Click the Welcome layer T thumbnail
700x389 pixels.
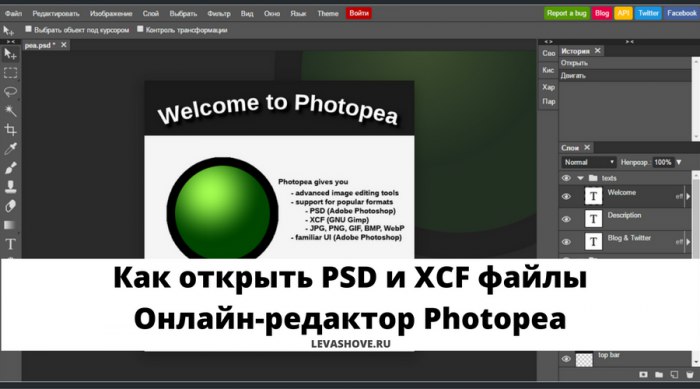pyautogui.click(x=593, y=196)
